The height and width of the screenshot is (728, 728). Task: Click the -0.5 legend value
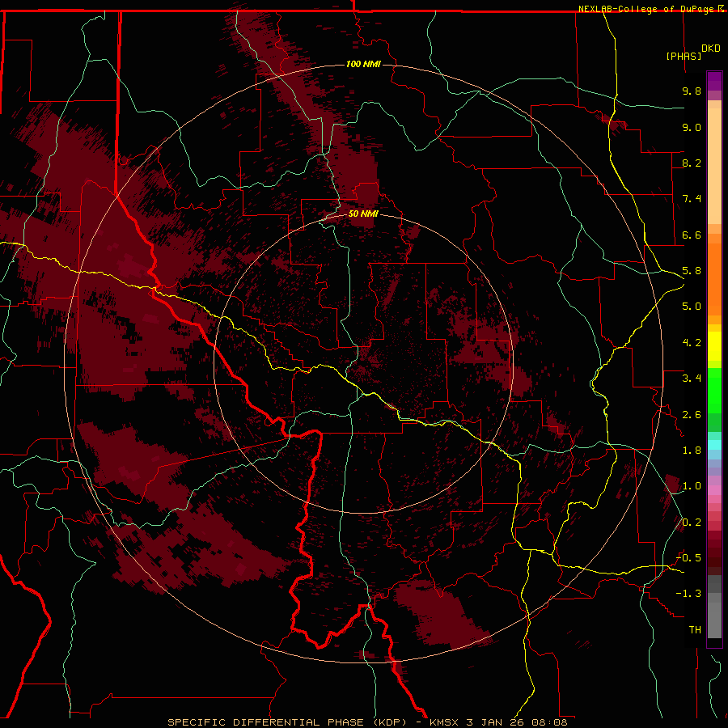(688, 558)
